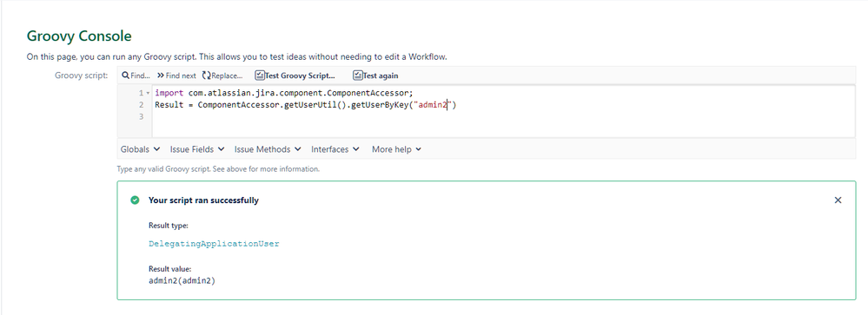The height and width of the screenshot is (315, 868).
Task: Open the Globals dropdown
Action: (140, 149)
